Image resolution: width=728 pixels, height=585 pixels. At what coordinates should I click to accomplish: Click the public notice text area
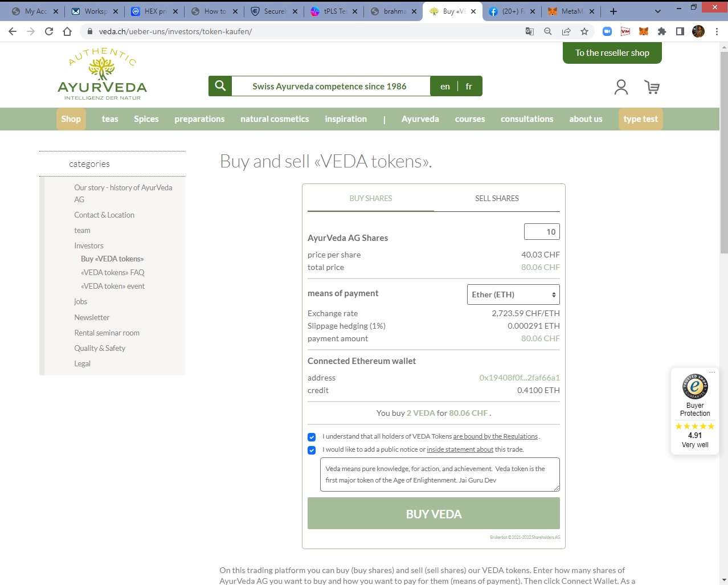pyautogui.click(x=440, y=474)
